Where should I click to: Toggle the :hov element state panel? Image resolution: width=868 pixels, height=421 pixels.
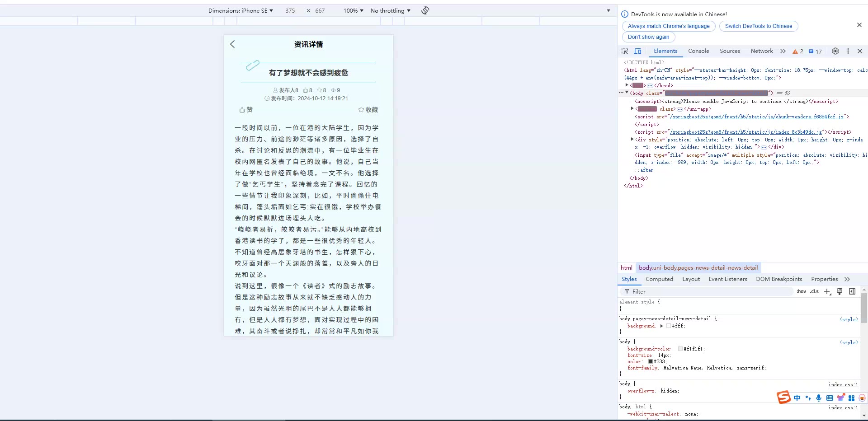click(801, 292)
